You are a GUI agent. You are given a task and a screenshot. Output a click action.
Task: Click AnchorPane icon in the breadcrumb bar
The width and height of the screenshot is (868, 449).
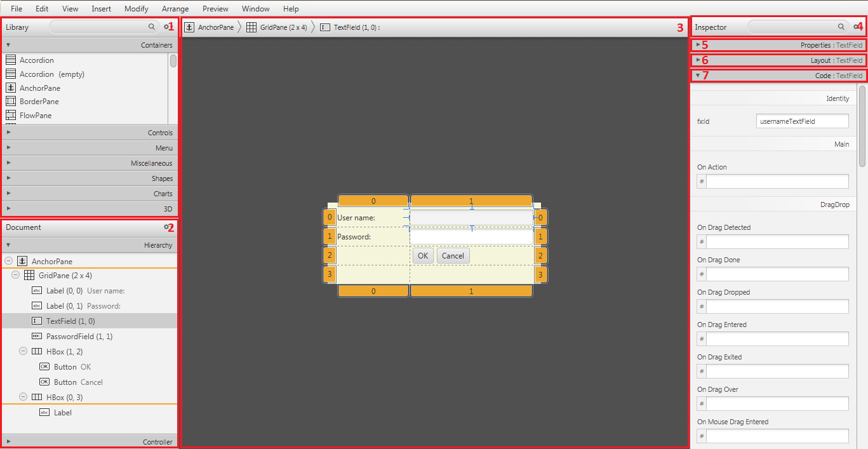[x=189, y=27]
